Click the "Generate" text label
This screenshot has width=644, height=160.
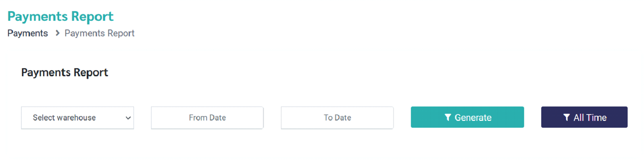473,118
